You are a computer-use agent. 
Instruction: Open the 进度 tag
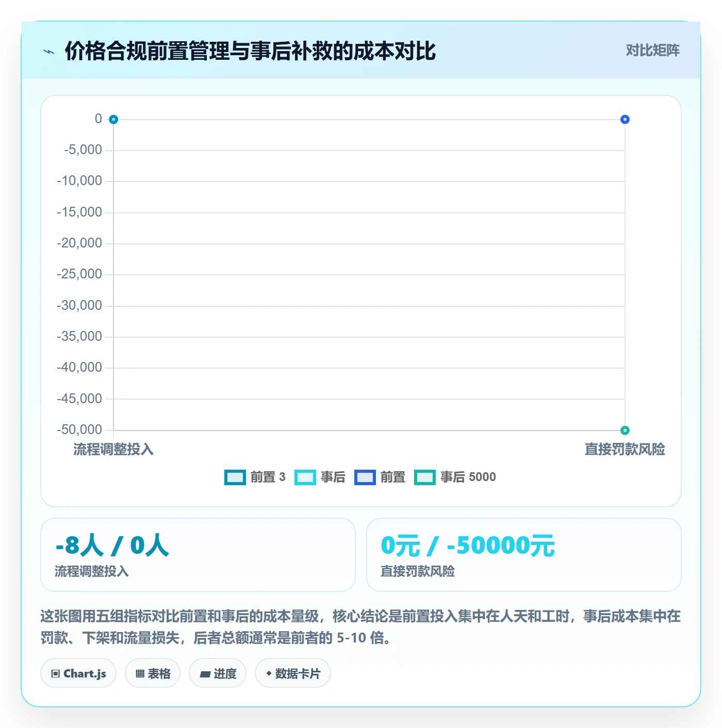coord(218,673)
